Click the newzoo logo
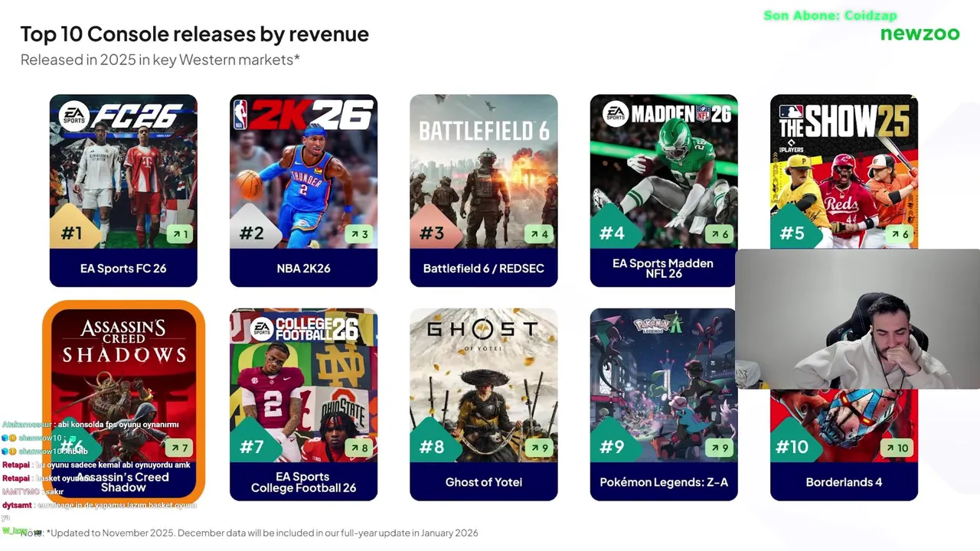 pos(920,34)
